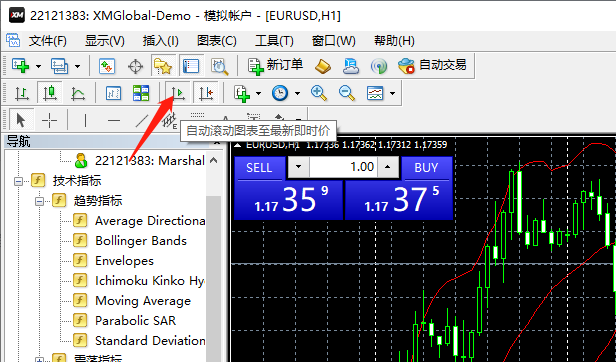Expand the indicators dropdown arrow
This screenshot has width=616, height=362.
coord(258,94)
